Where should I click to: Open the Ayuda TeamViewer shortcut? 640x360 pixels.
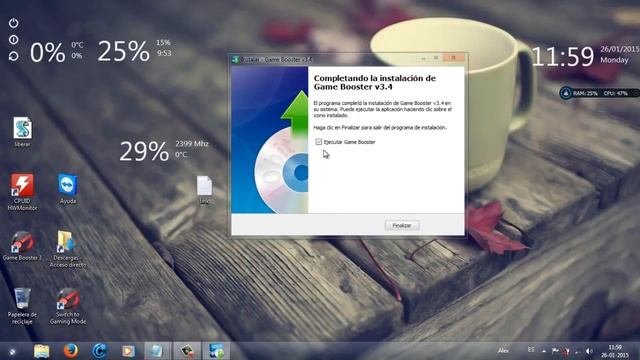tap(68, 189)
